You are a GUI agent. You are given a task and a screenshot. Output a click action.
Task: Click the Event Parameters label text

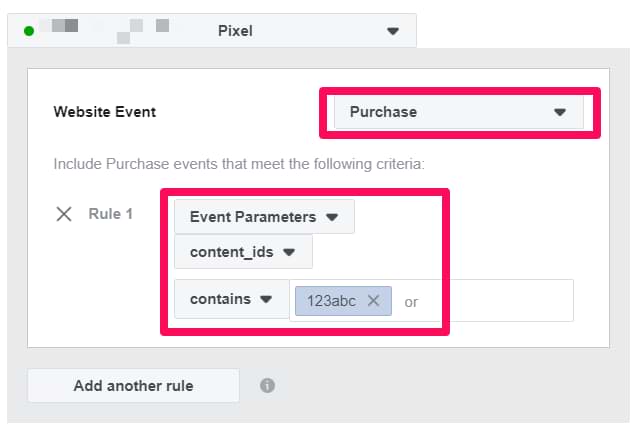[252, 217]
